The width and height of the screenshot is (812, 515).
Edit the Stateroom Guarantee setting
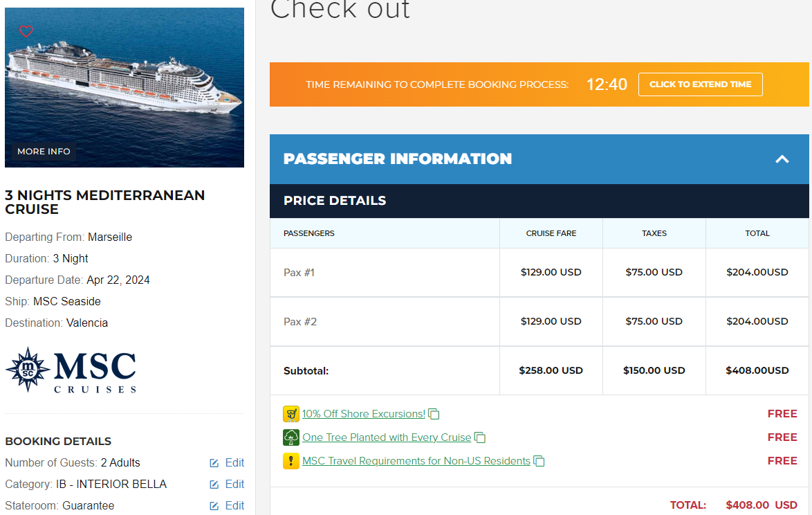pos(227,506)
